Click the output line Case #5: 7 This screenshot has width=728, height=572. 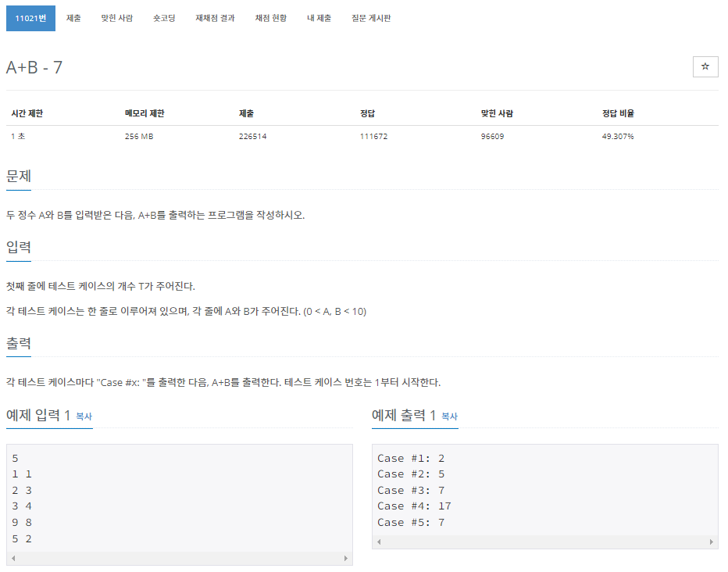411,523
